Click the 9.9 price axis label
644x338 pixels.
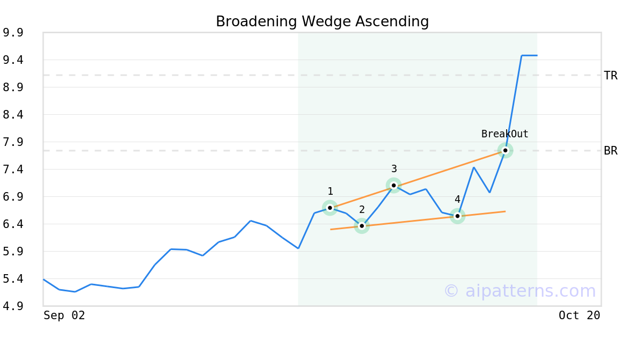point(13,33)
